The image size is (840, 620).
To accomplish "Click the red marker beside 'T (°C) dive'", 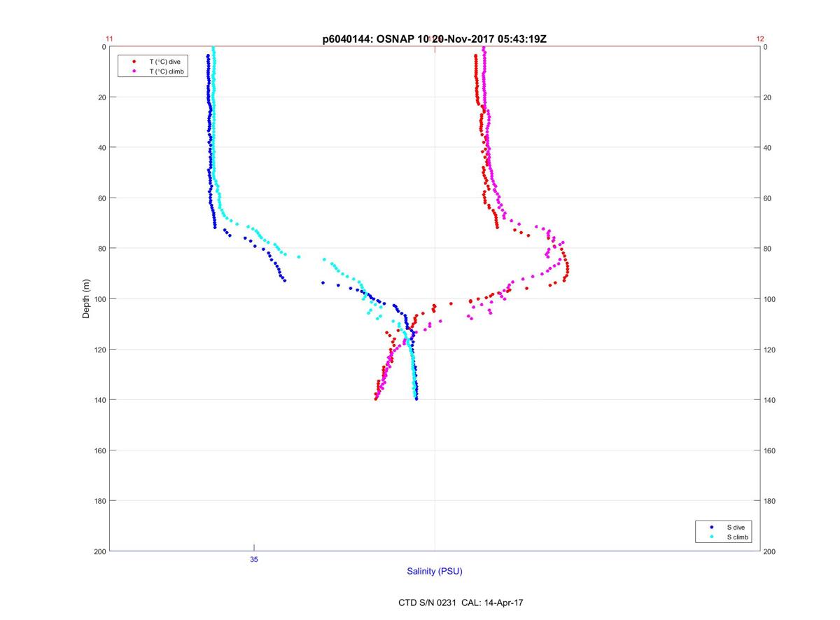I will coord(134,62).
